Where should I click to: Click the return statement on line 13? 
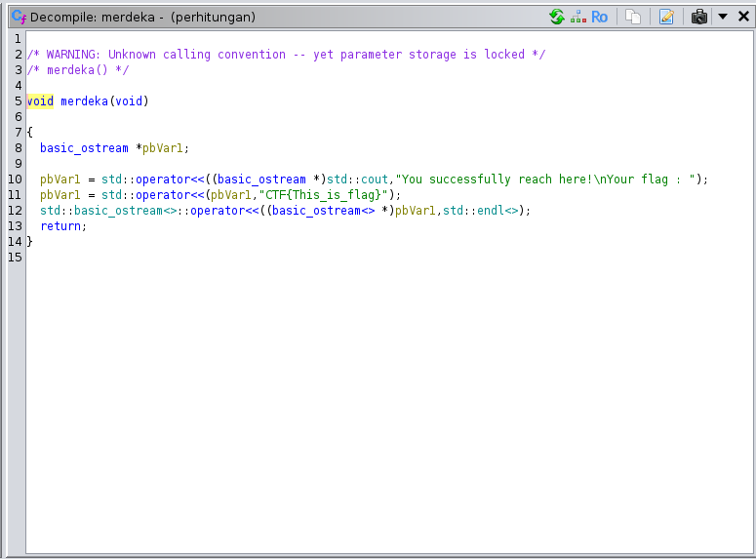pyautogui.click(x=60, y=226)
